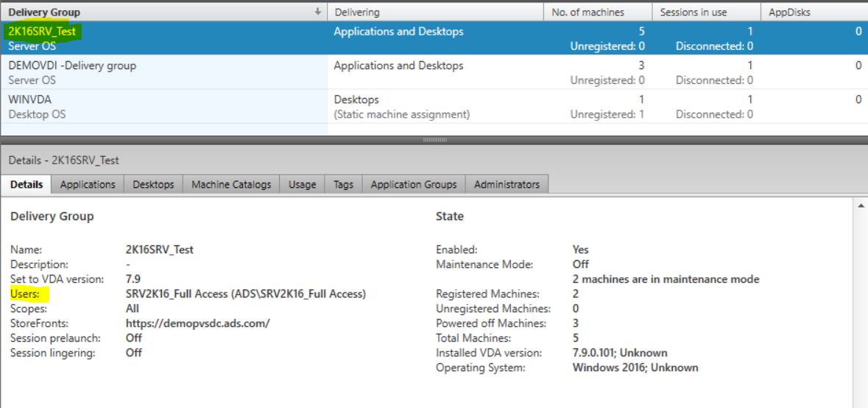Click the 'Delivery Group' section heading in details
The width and height of the screenshot is (868, 408).
[52, 217]
